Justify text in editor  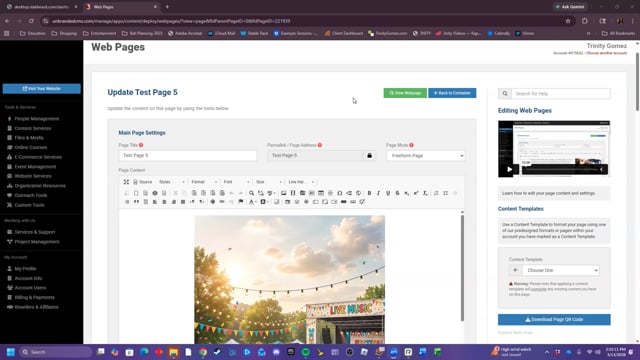click(183, 202)
